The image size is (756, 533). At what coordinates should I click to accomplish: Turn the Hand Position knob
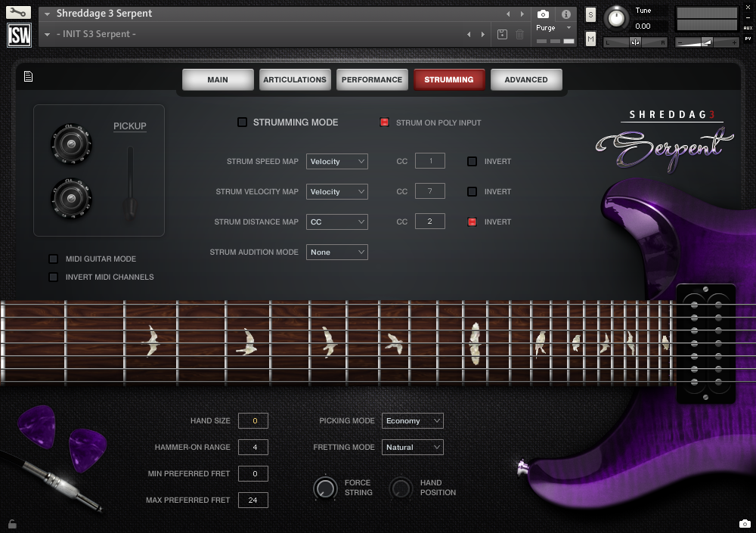tap(401, 488)
